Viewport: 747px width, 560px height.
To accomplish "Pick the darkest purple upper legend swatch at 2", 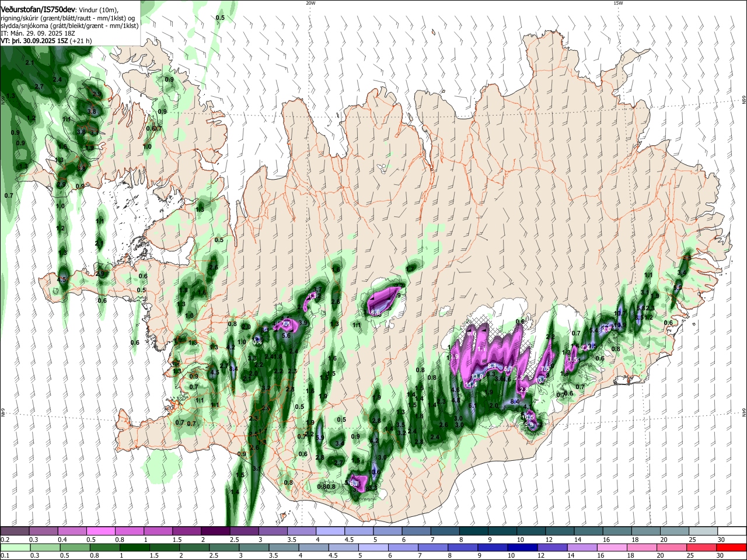I will point(215,531).
